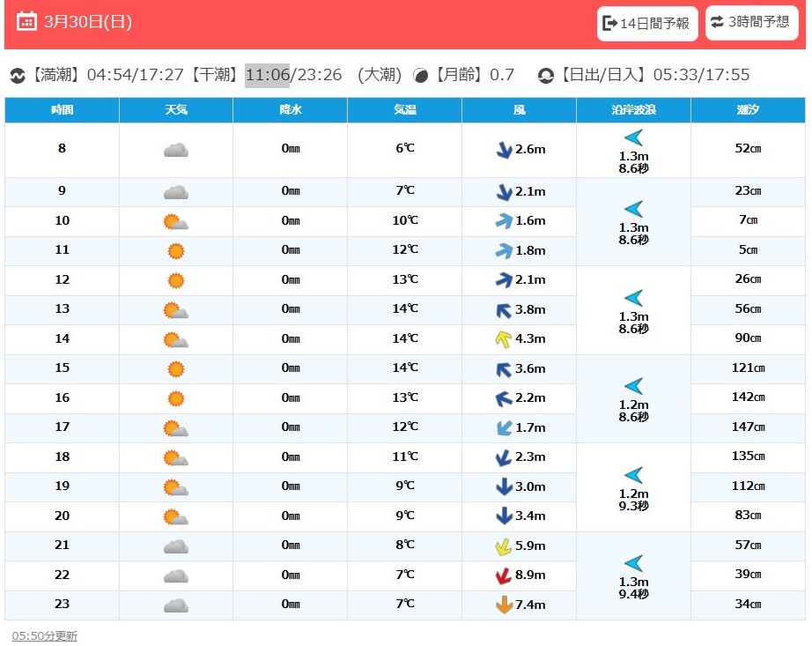812x646 pixels.
Task: Click the tide value 121cm
Action: coord(749,368)
